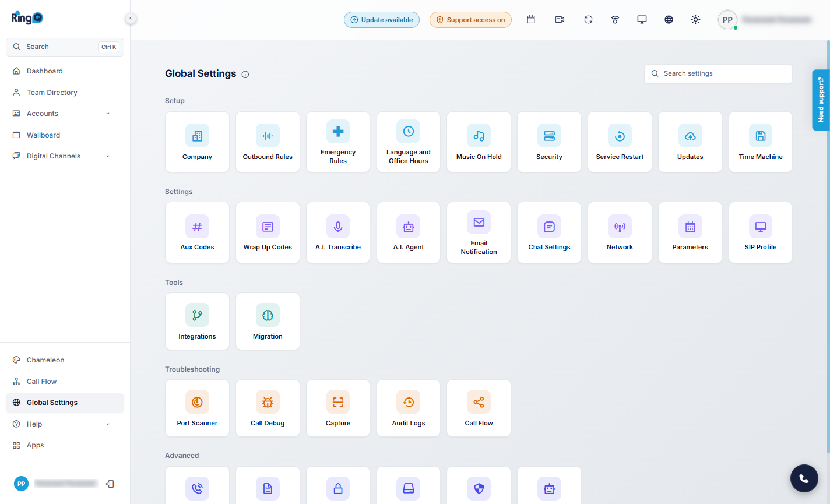Open Call Flow in the sidebar

[x=65, y=382]
